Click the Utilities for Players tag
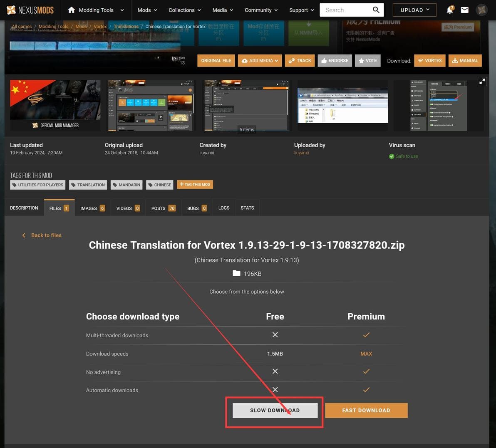 [x=37, y=185]
